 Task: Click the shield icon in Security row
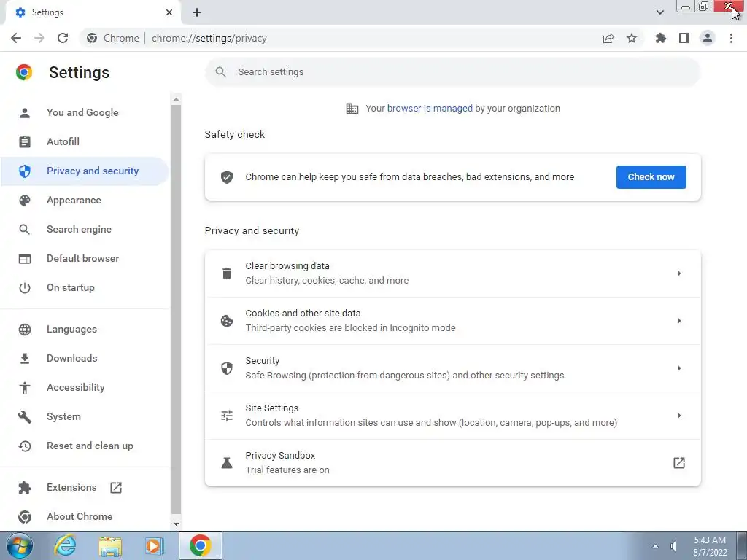227,368
